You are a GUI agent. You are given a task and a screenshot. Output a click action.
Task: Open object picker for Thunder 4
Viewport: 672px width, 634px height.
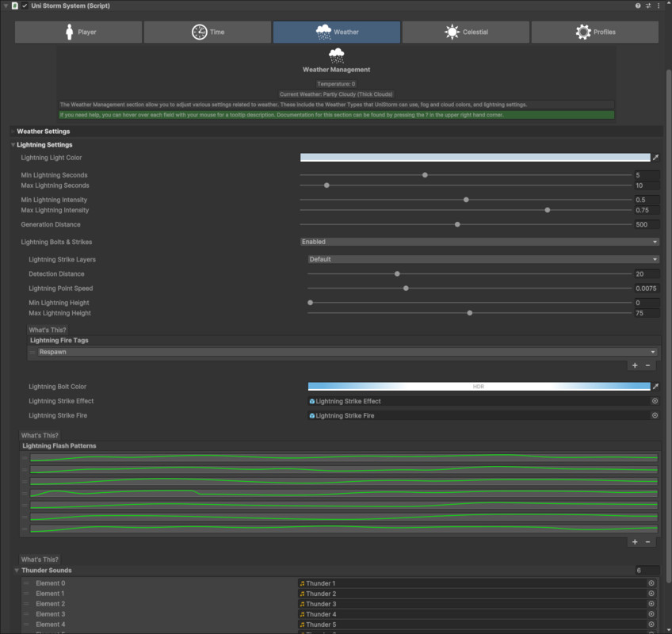click(x=651, y=614)
